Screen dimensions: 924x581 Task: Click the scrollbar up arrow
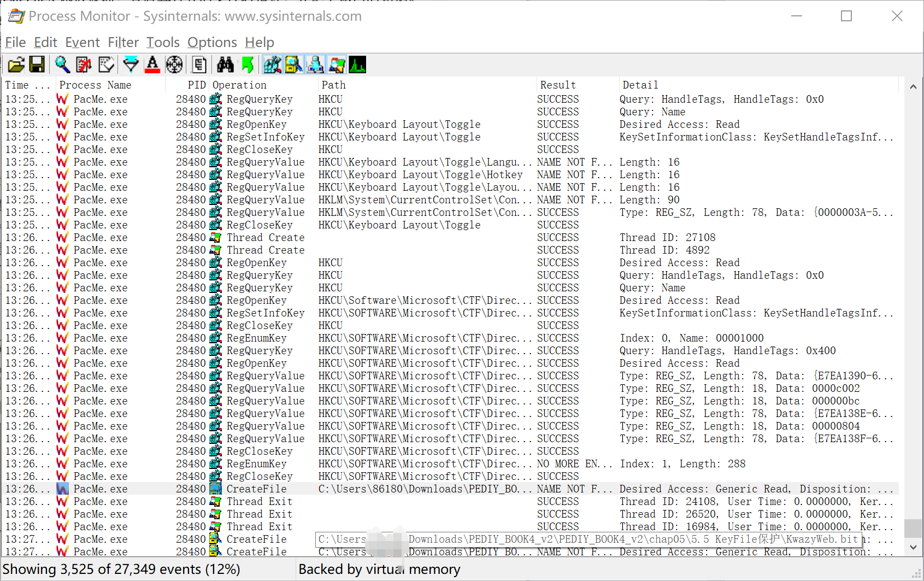click(x=913, y=86)
